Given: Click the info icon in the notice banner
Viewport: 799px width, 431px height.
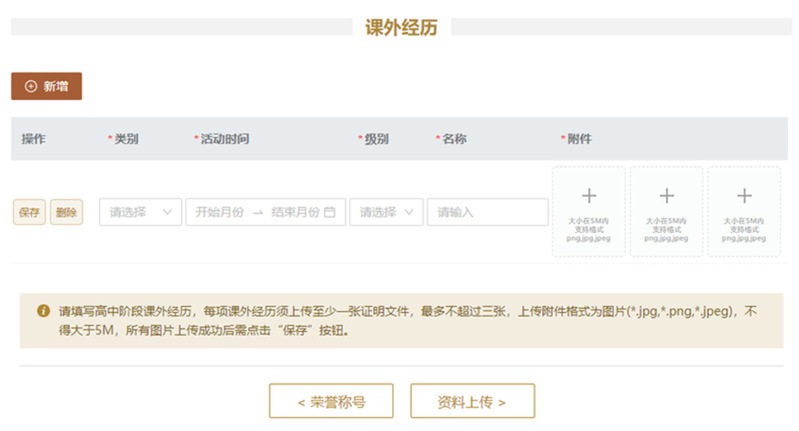Looking at the screenshot, I should (43, 311).
